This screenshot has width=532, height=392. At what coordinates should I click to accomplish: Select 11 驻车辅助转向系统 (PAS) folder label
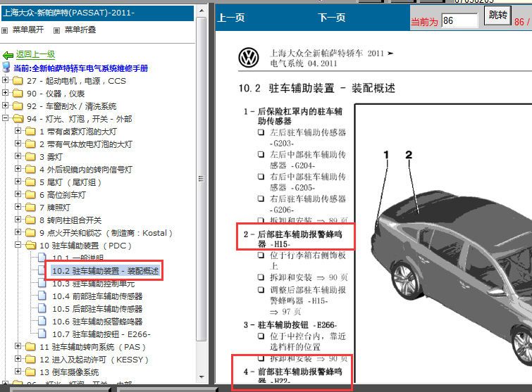[x=92, y=347]
